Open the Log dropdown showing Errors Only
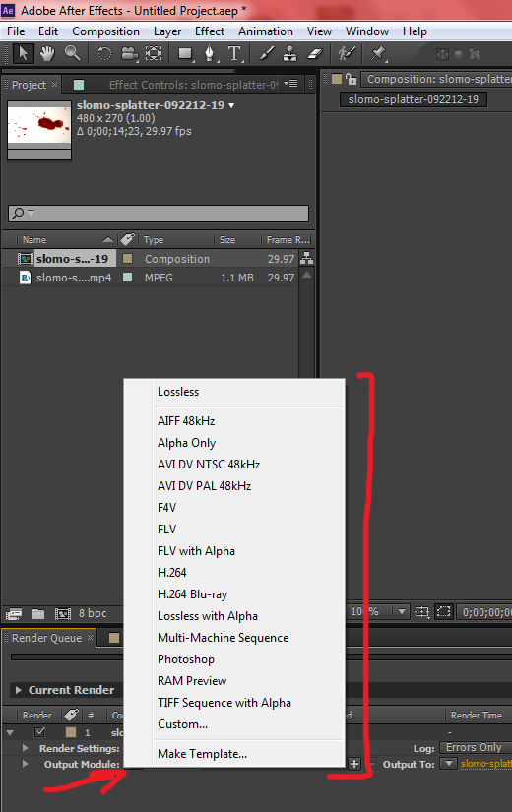The image size is (512, 812). coord(476,747)
